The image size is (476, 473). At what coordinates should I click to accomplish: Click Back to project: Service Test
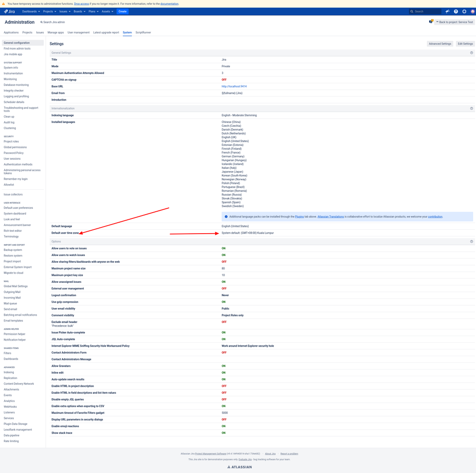pyautogui.click(x=455, y=22)
